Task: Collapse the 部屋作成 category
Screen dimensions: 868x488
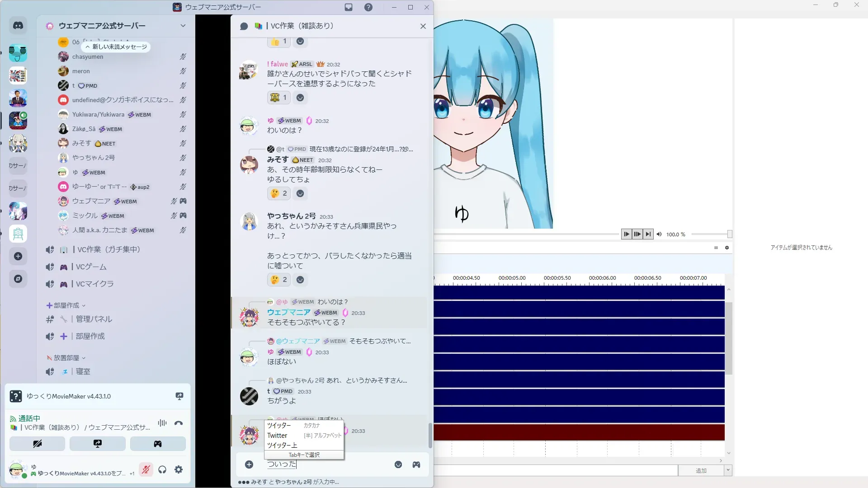Action: [66, 305]
